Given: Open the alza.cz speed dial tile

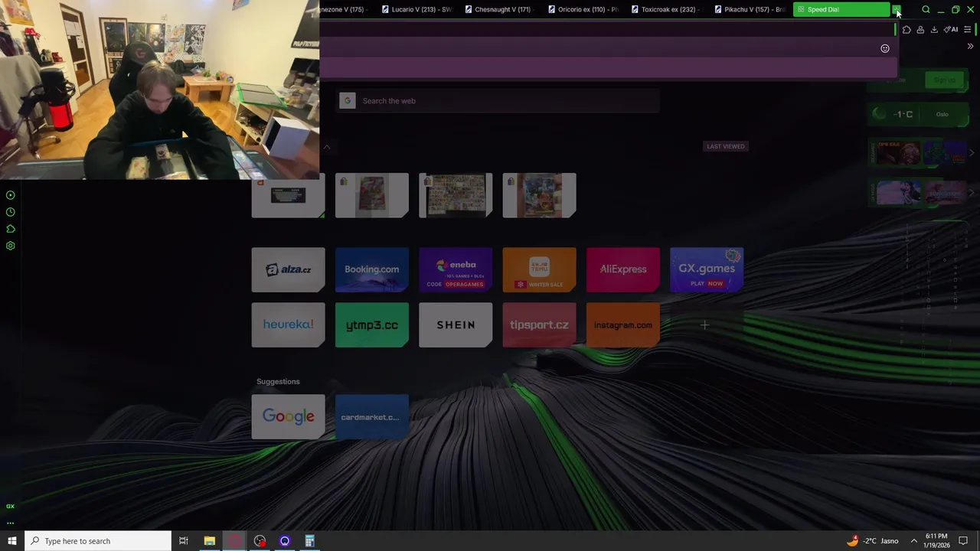Looking at the screenshot, I should [x=288, y=269].
